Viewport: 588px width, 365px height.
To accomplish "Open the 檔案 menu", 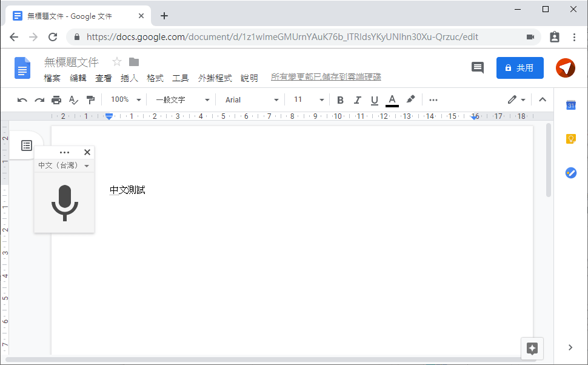I will click(52, 78).
